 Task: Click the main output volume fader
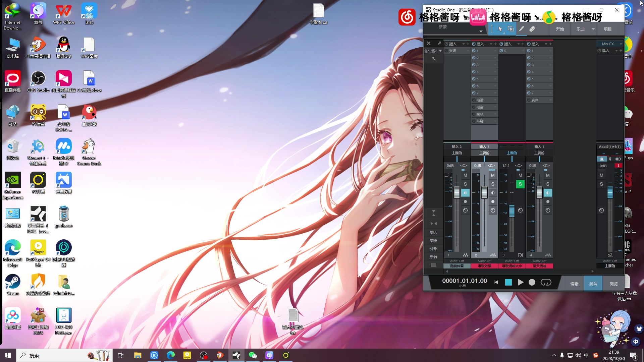pyautogui.click(x=610, y=192)
